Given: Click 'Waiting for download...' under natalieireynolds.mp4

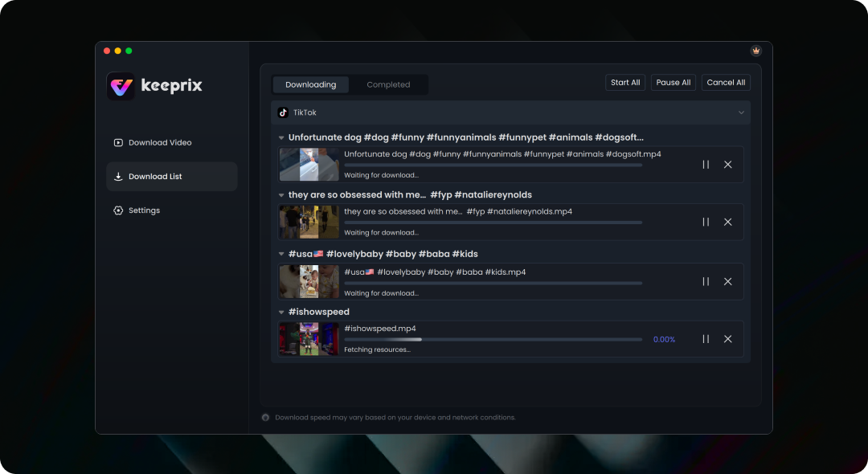Looking at the screenshot, I should [x=382, y=233].
